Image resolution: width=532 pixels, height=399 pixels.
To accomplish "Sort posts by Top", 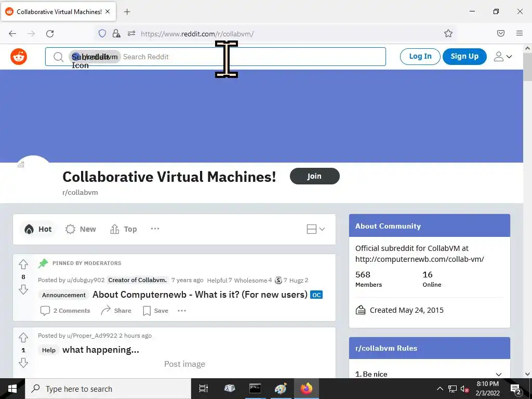I will (124, 229).
